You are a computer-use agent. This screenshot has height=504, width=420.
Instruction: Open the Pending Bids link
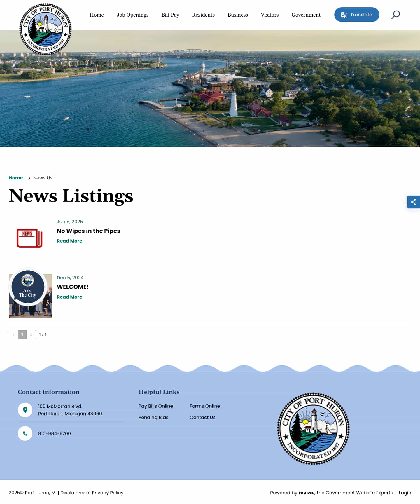pos(153,417)
